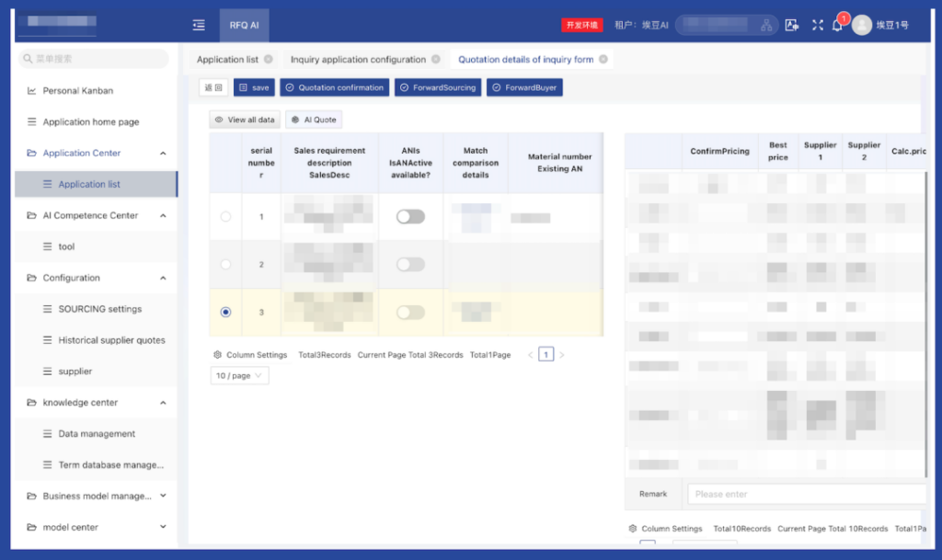Switch to the Application list tab
The image size is (942, 560).
click(228, 60)
